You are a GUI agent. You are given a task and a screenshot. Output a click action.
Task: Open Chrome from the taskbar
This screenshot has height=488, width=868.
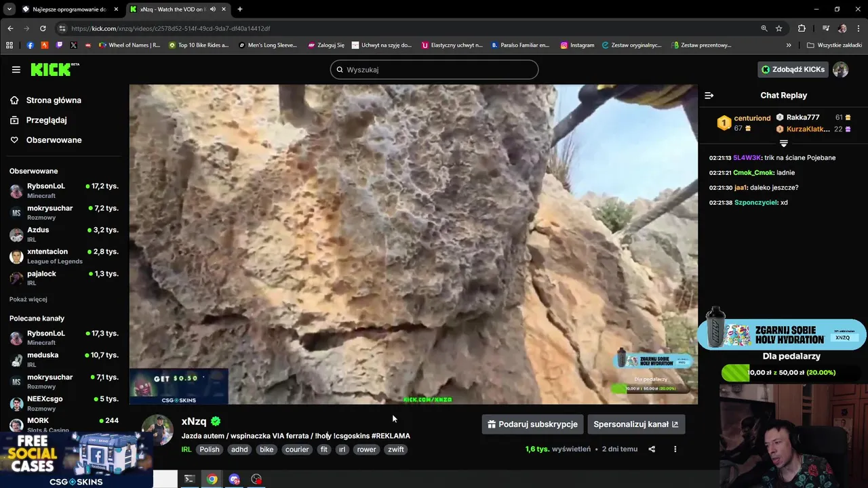point(212,479)
